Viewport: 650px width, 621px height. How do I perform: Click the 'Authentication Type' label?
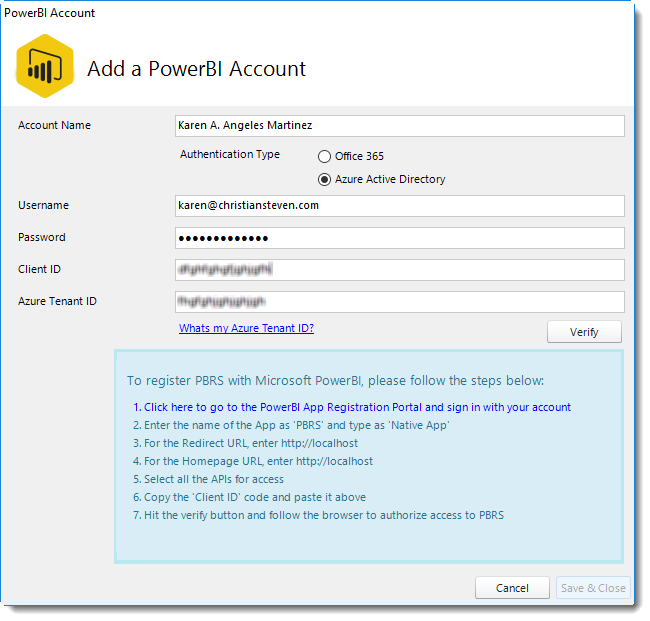(x=230, y=154)
